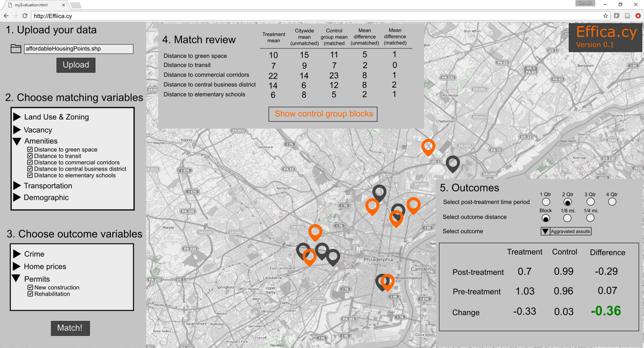644x348 pixels.
Task: Expand the Transportation category
Action: [17, 186]
